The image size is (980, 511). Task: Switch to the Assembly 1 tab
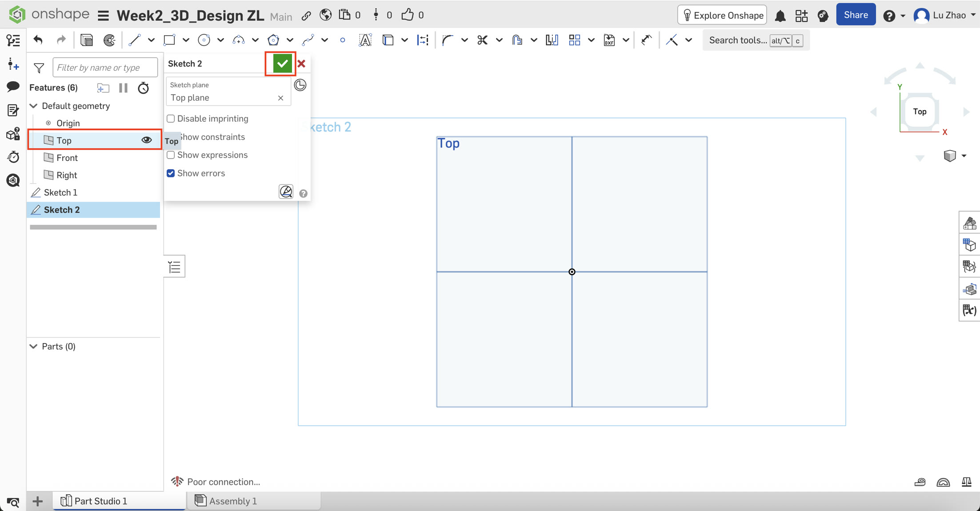click(x=232, y=501)
